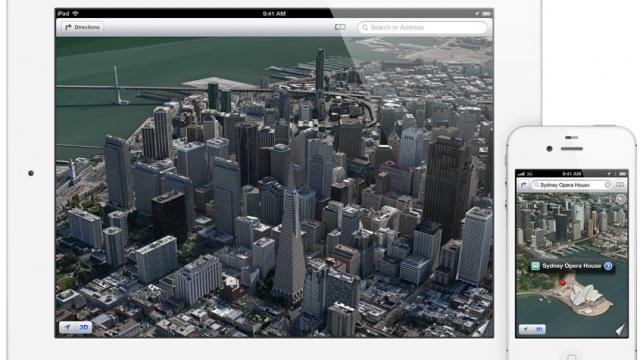Open bookmarks icon on iPhone toolbar
The image size is (640, 360).
coord(620,185)
